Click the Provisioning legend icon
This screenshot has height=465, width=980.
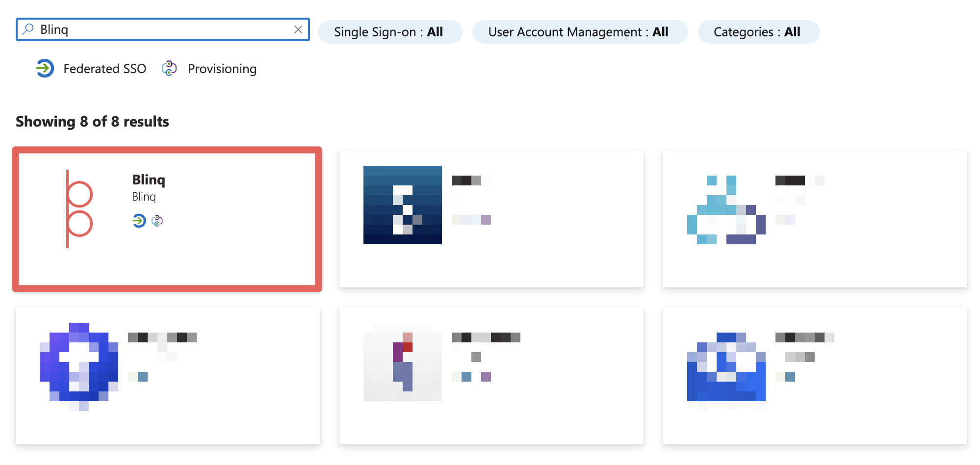(169, 68)
